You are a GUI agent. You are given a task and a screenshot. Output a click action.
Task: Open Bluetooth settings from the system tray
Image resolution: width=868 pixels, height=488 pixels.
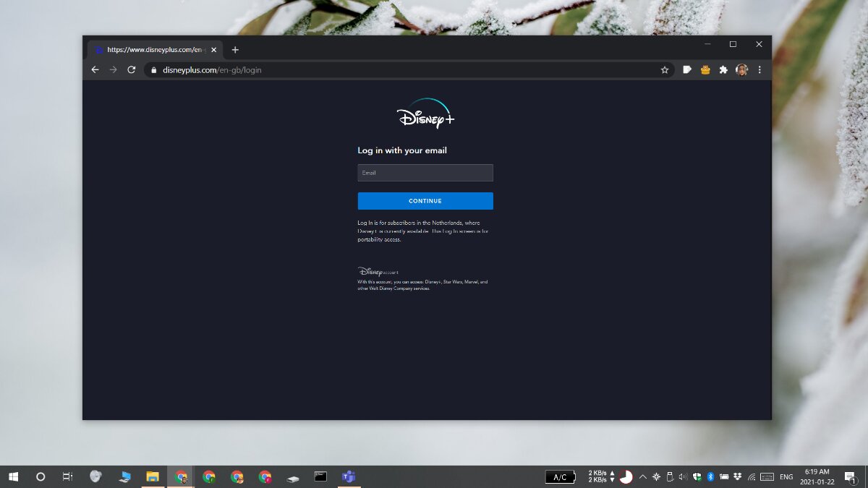(x=710, y=477)
